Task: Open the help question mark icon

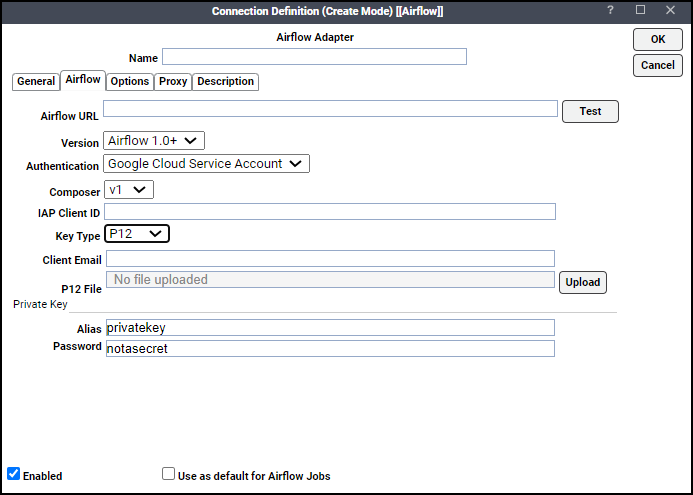Action: pyautogui.click(x=610, y=10)
